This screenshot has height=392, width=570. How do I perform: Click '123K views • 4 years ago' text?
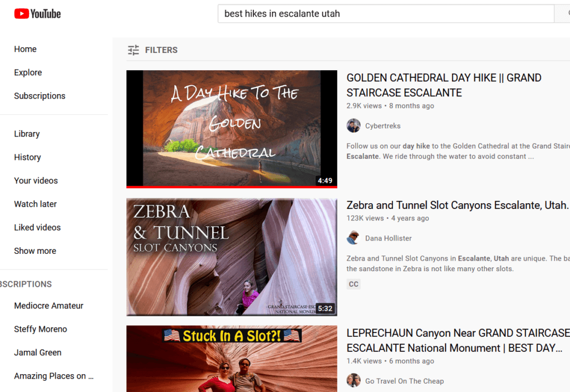(x=387, y=218)
